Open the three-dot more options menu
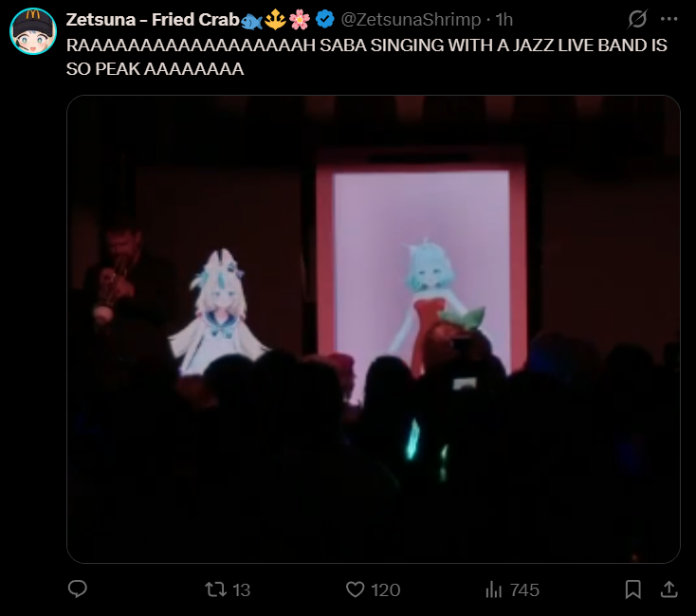696x616 pixels. pos(669,19)
